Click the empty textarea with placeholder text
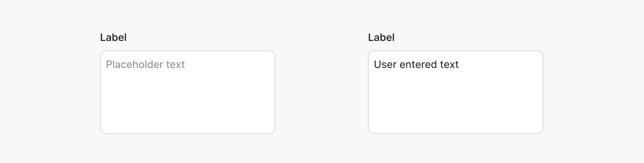The height and width of the screenshot is (163, 644). (x=187, y=99)
